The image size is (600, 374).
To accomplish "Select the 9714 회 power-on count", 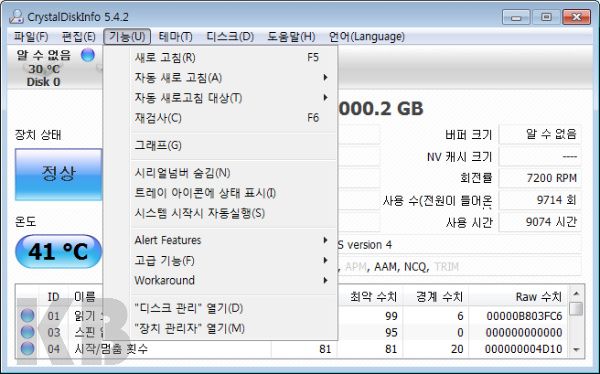I will click(540, 200).
